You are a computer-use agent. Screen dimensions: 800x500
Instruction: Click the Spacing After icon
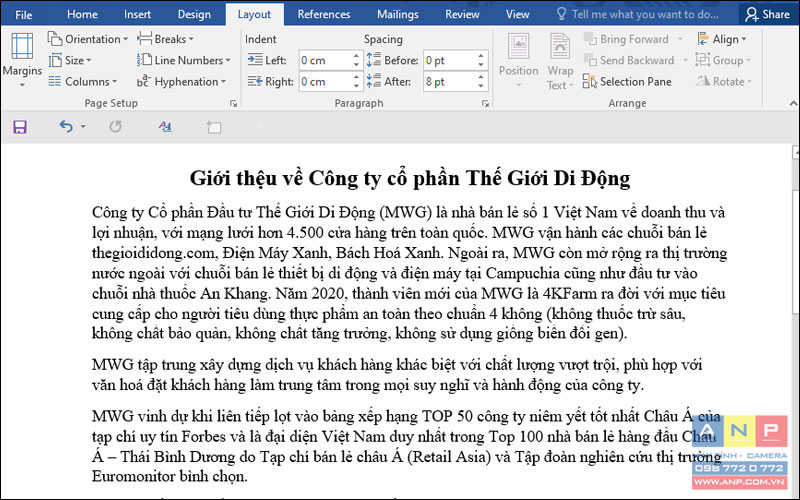pos(373,81)
